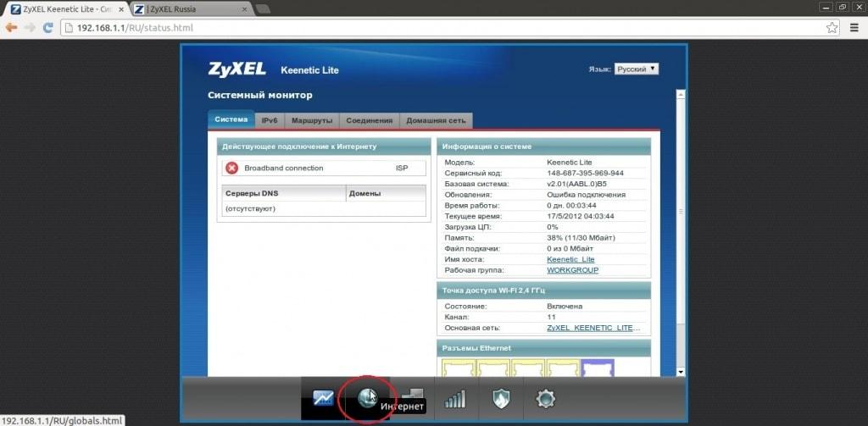Switch to the Домашняя сеть tab
868x426 pixels.
pos(437,120)
